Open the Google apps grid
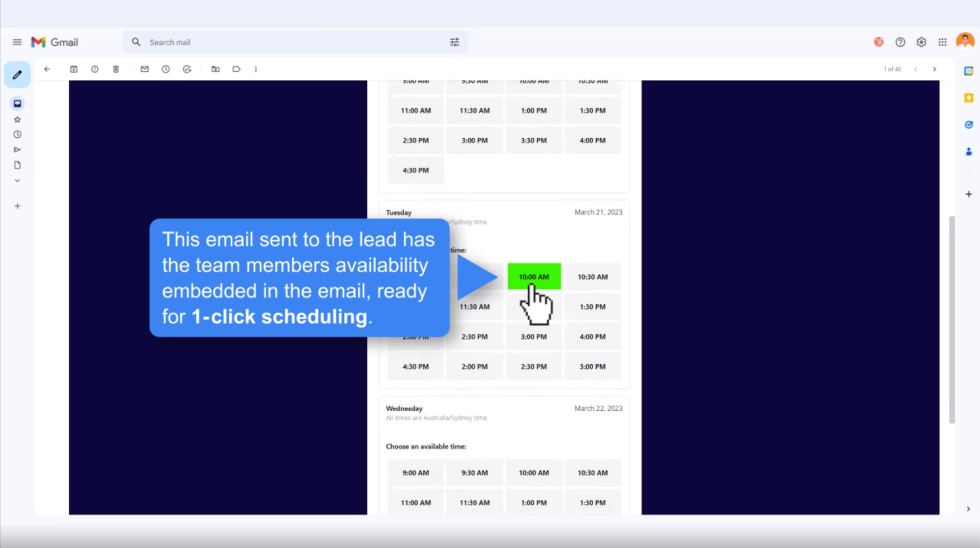Screen dimensions: 980x548 [942, 42]
